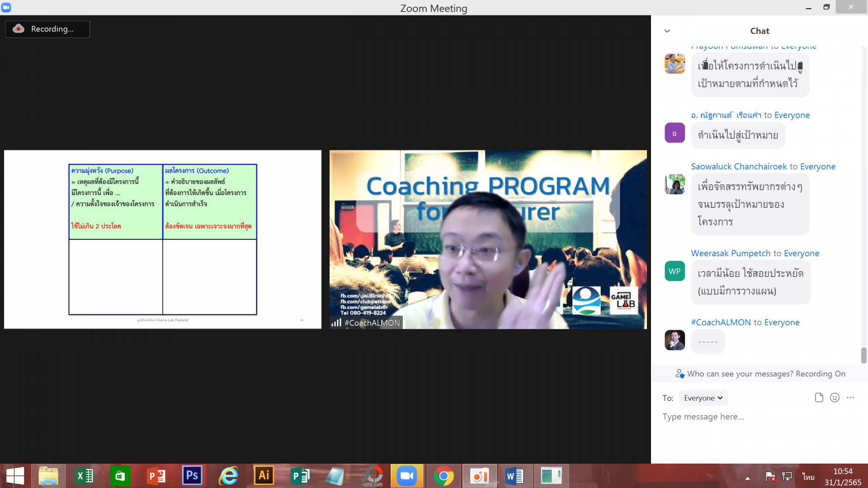Image resolution: width=868 pixels, height=488 pixels.
Task: Switch to Zoom via taskbar icon
Action: [x=407, y=476]
